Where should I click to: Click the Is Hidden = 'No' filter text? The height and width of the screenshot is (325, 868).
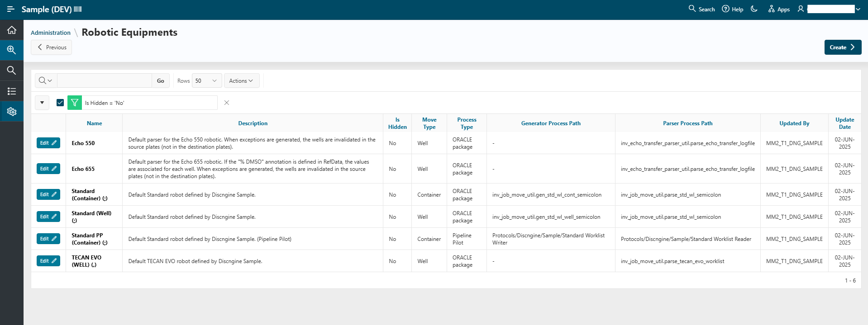pyautogui.click(x=105, y=103)
